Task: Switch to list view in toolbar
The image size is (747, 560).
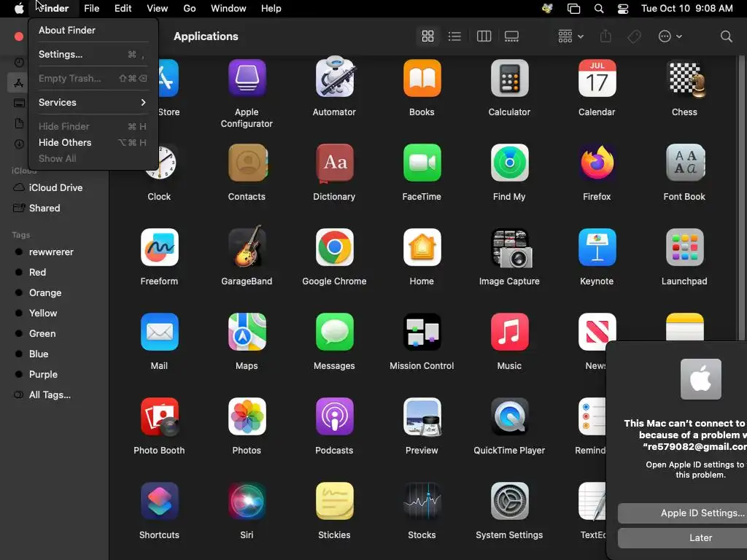Action: (454, 36)
